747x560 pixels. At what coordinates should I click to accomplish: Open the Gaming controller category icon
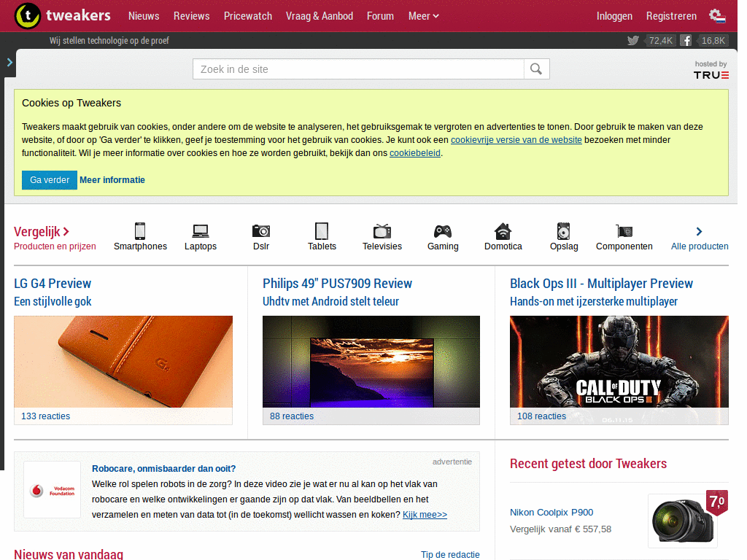443,231
